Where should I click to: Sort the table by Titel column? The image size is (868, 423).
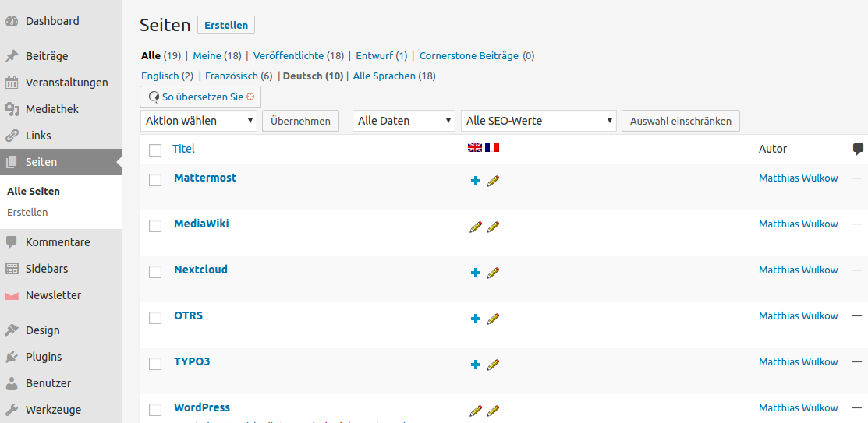tap(184, 149)
